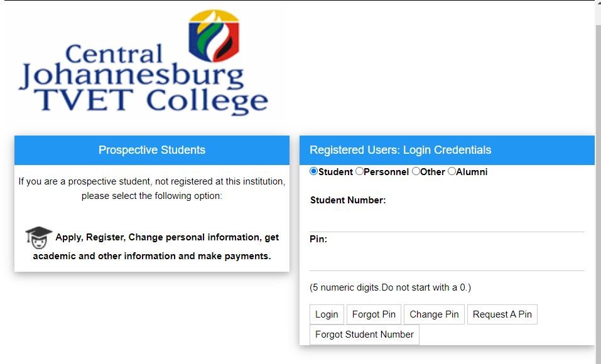This screenshot has width=601, height=364.
Task: Click the Prospective Students panel header
Action: pyautogui.click(x=152, y=150)
